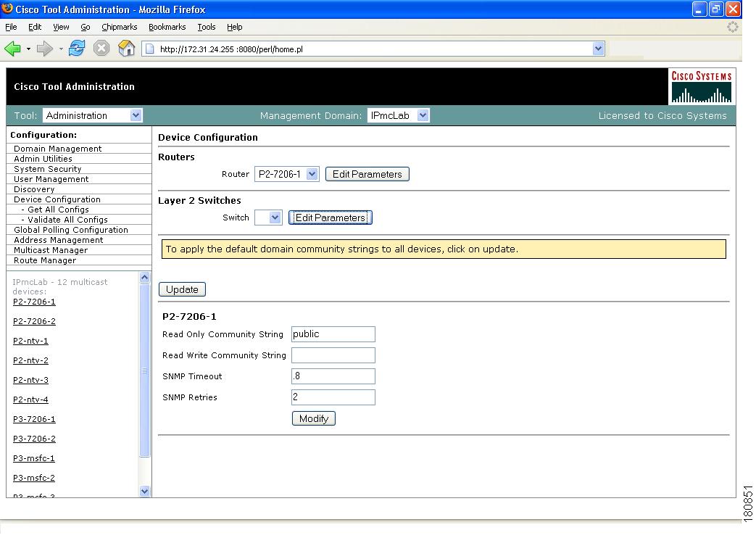Open Device Configuration in sidebar
The height and width of the screenshot is (538, 756).
(x=57, y=199)
